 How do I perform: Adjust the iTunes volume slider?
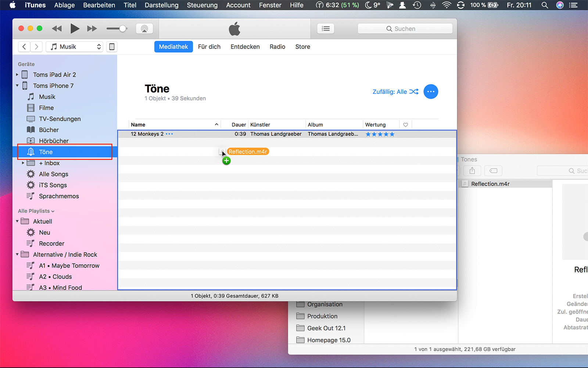coord(116,29)
